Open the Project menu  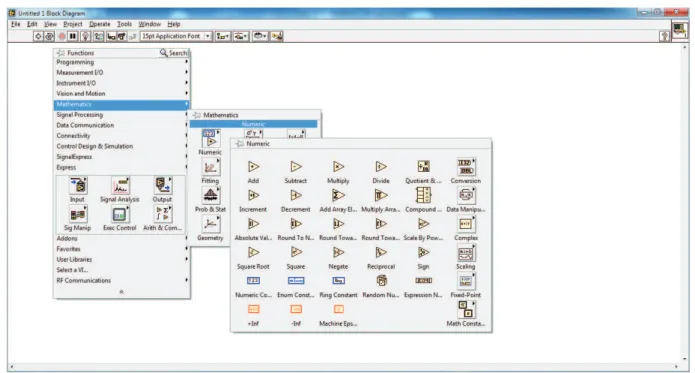pyautogui.click(x=73, y=24)
